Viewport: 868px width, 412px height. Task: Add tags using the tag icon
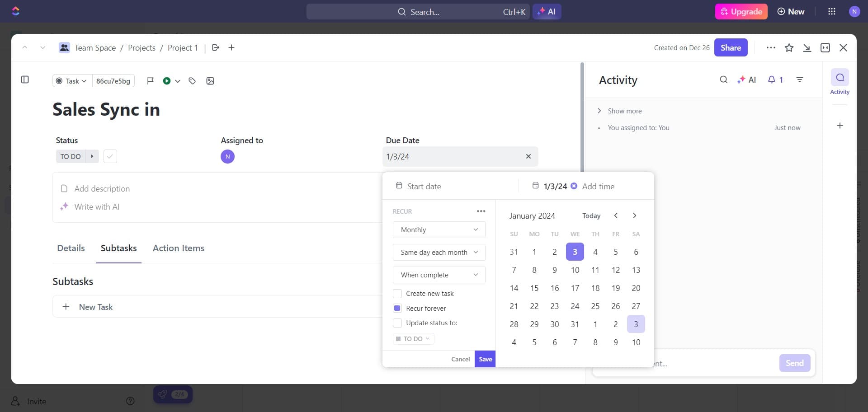point(192,81)
